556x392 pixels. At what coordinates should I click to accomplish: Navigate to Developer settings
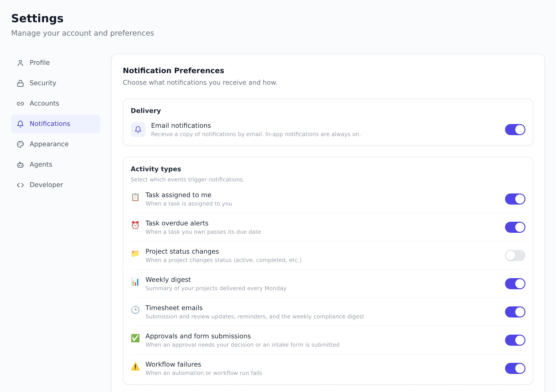coord(55,185)
